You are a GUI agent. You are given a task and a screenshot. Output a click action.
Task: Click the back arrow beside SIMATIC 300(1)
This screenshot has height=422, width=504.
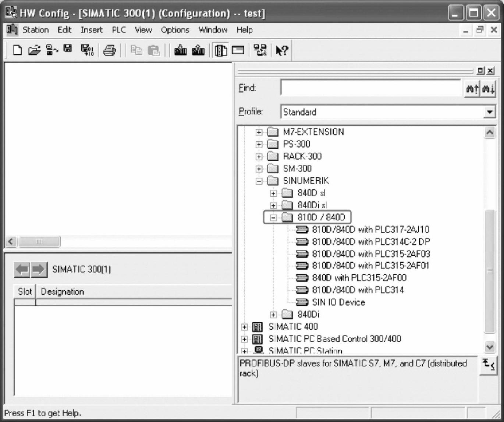coord(22,269)
